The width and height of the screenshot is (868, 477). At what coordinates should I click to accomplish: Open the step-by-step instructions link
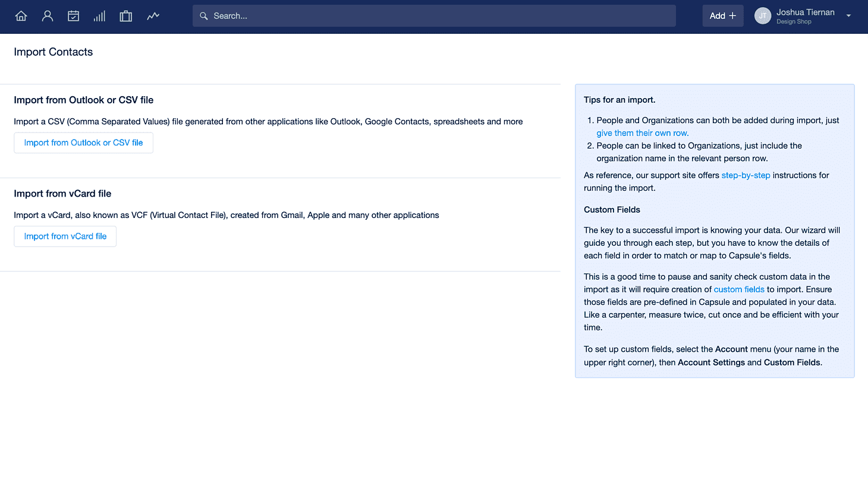(746, 175)
